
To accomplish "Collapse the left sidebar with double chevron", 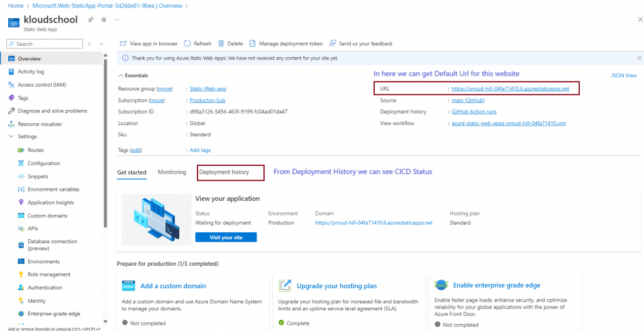I will pos(101,44).
